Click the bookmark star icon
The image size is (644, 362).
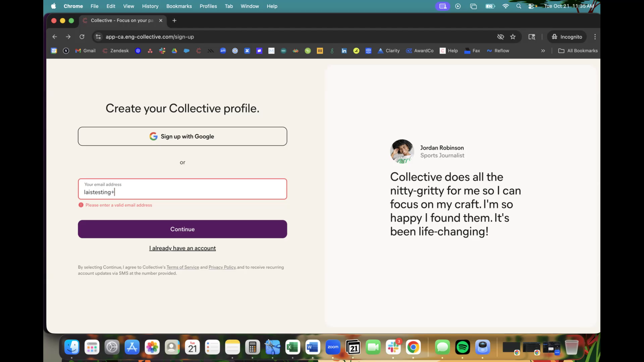click(513, 37)
